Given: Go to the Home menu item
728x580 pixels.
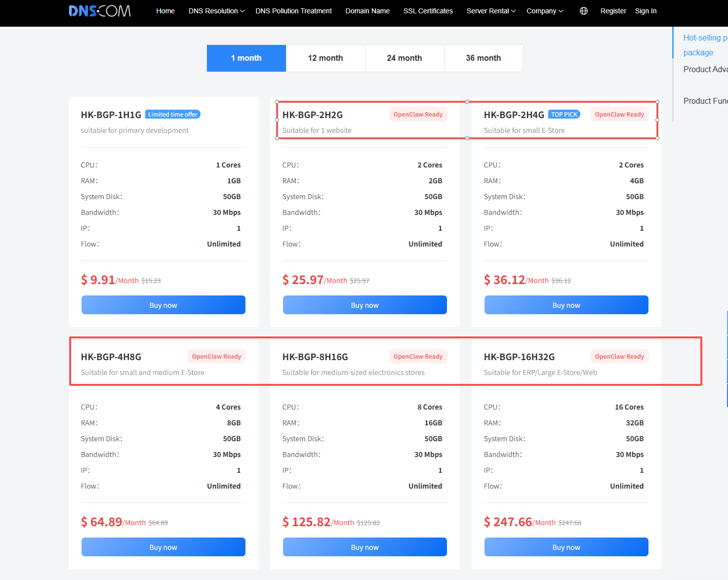Looking at the screenshot, I should [x=165, y=11].
